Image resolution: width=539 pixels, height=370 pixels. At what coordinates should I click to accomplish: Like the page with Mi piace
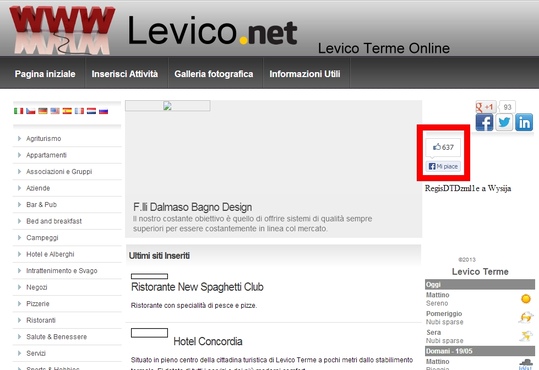[443, 166]
